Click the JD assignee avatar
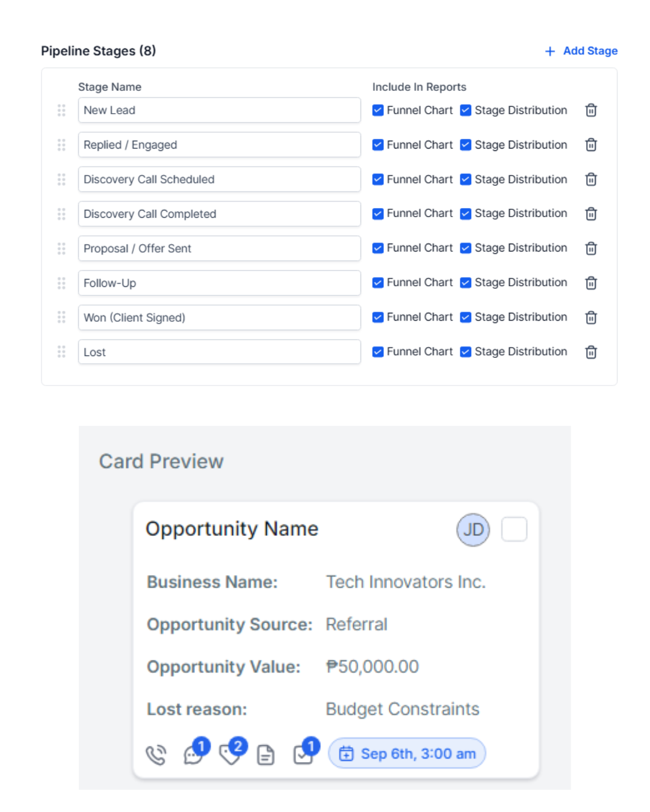The image size is (650, 812). (473, 529)
